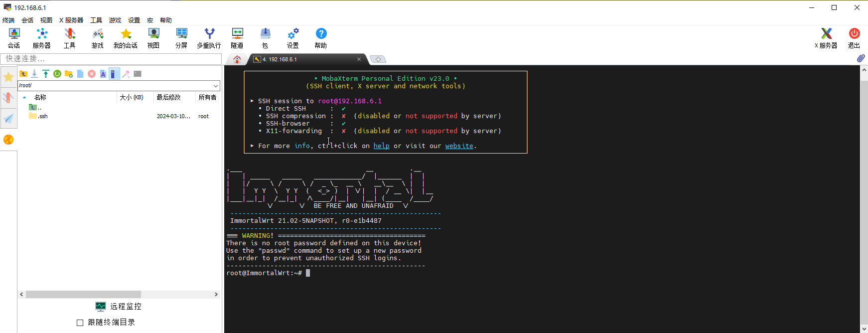Click the upload to server arrow icon

pos(46,74)
